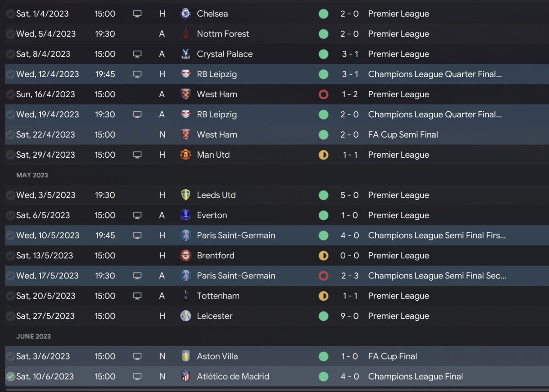Click the Brentford club crest
The image size is (549, 392).
[x=186, y=255]
